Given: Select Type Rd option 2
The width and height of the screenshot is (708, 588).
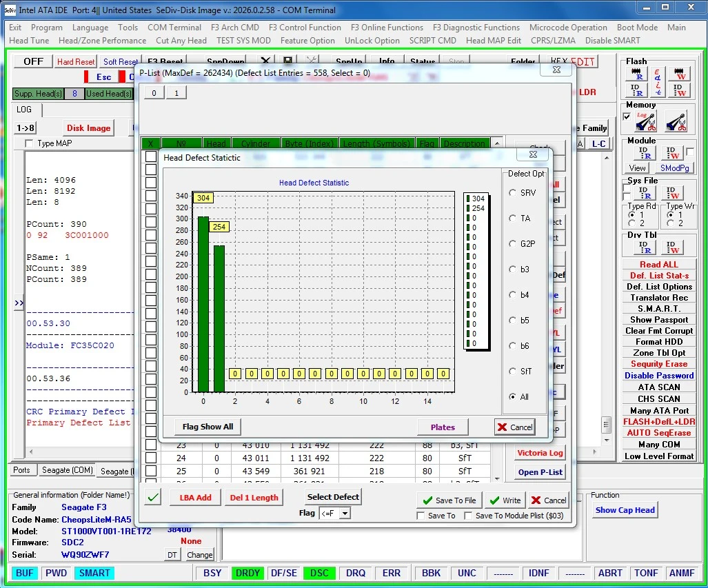Looking at the screenshot, I should pyautogui.click(x=632, y=223).
